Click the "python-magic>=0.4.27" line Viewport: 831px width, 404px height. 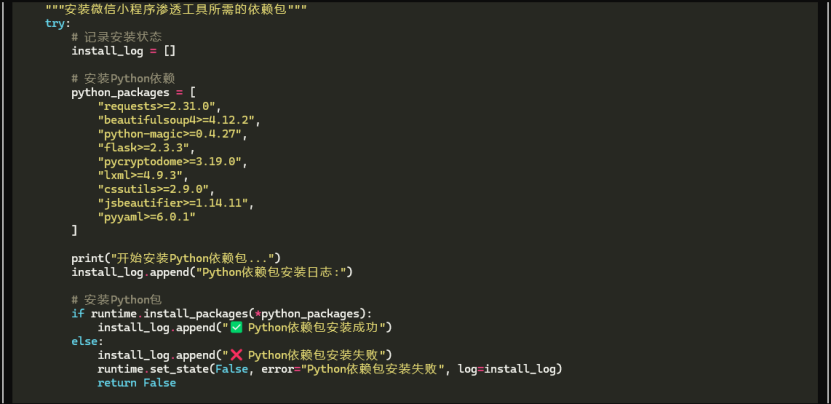coord(170,134)
